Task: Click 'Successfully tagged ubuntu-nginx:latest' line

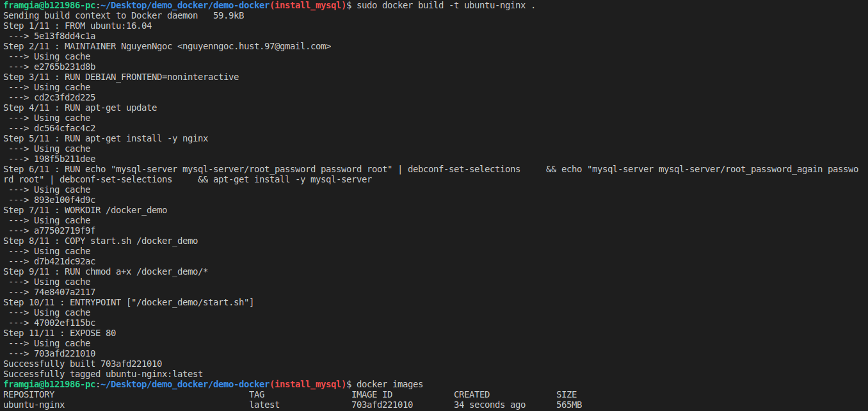Action: 103,374
